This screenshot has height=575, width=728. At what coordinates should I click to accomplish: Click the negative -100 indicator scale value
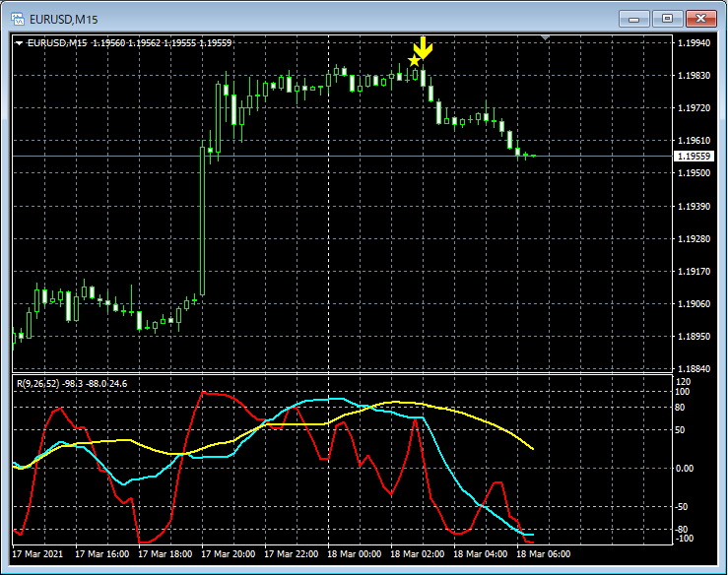tap(684, 539)
